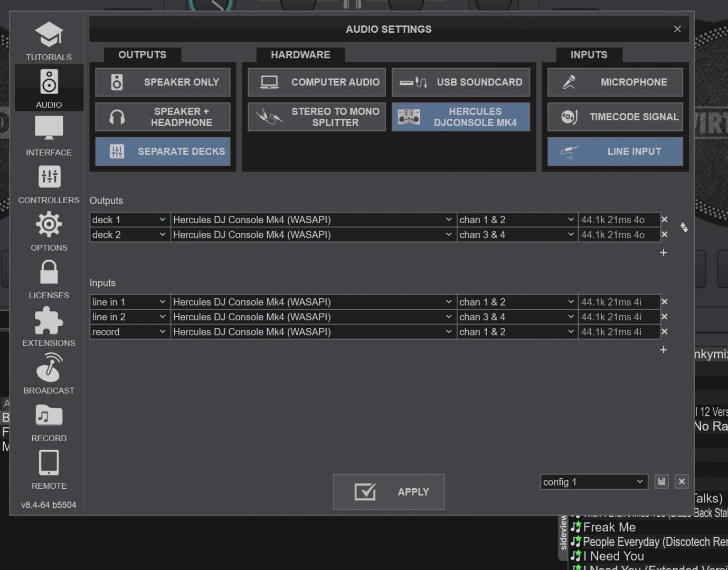Image resolution: width=728 pixels, height=570 pixels.
Task: Open the config 1 preset dropdown
Action: tap(594, 482)
